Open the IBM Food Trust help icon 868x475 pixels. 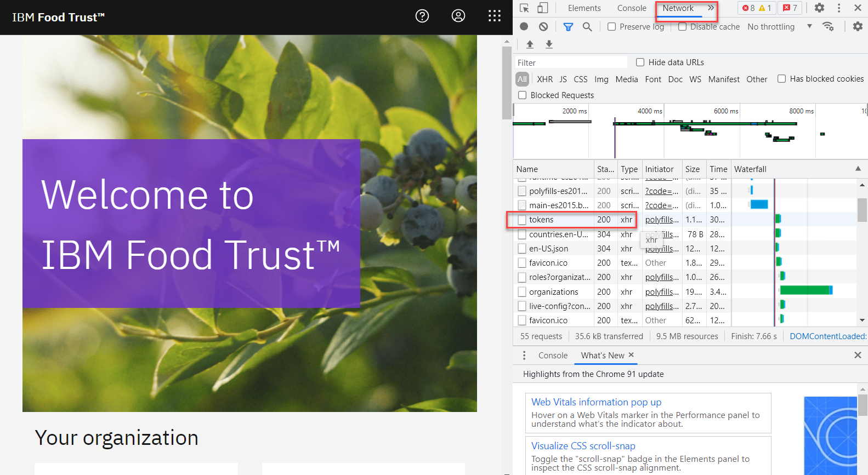click(x=422, y=16)
